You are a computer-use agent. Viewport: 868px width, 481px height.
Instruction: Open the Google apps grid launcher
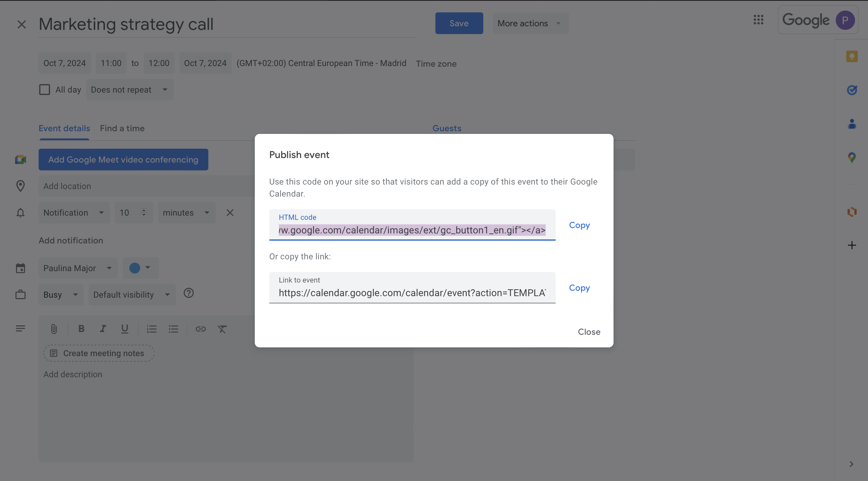(x=759, y=20)
